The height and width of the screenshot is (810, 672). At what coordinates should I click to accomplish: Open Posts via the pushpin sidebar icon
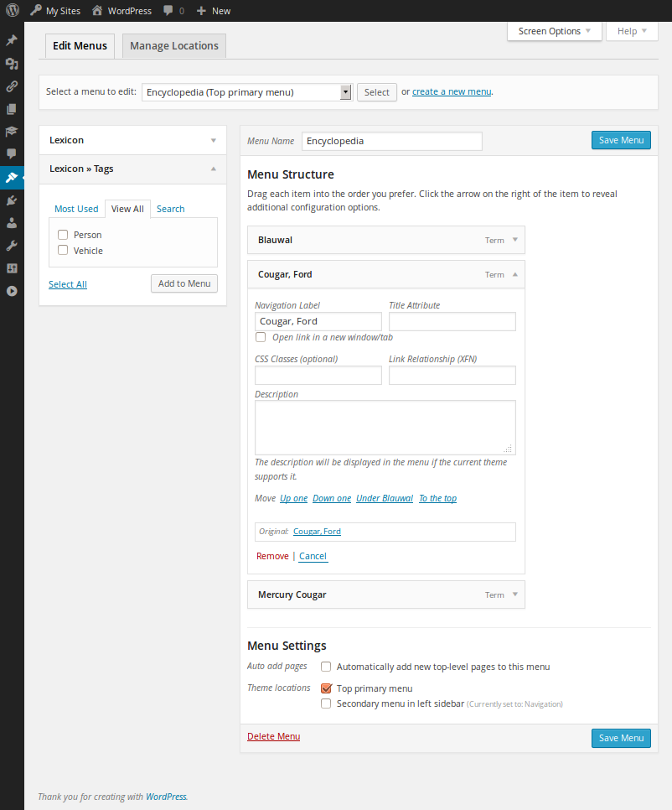coord(12,40)
